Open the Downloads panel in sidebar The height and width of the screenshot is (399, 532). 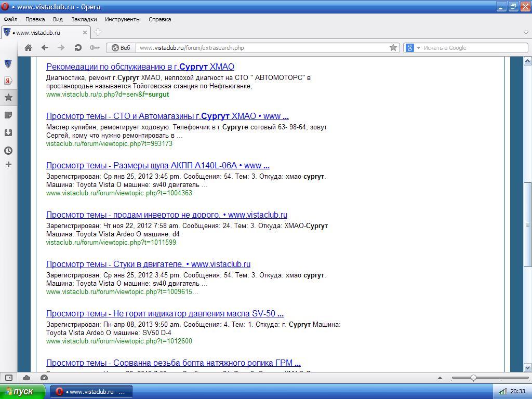8,133
